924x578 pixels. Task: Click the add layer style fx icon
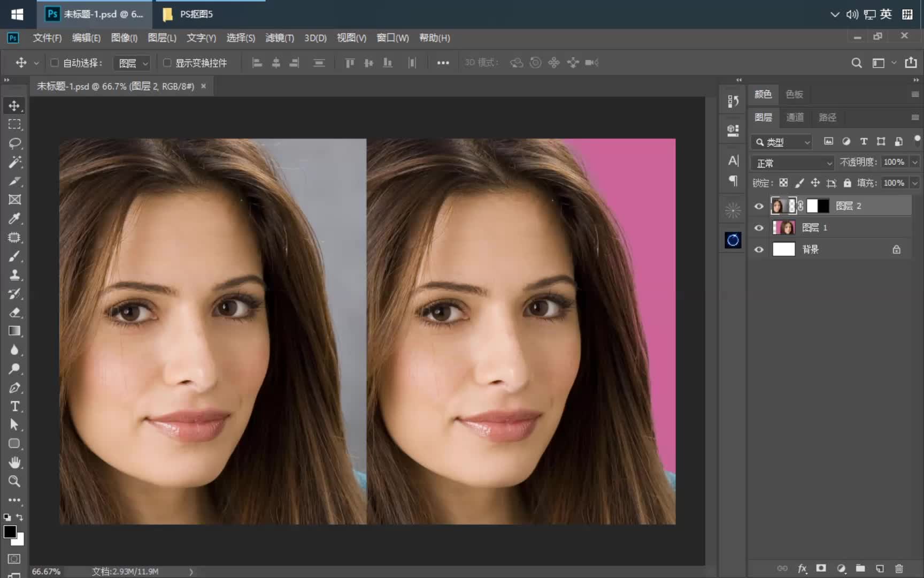point(802,568)
